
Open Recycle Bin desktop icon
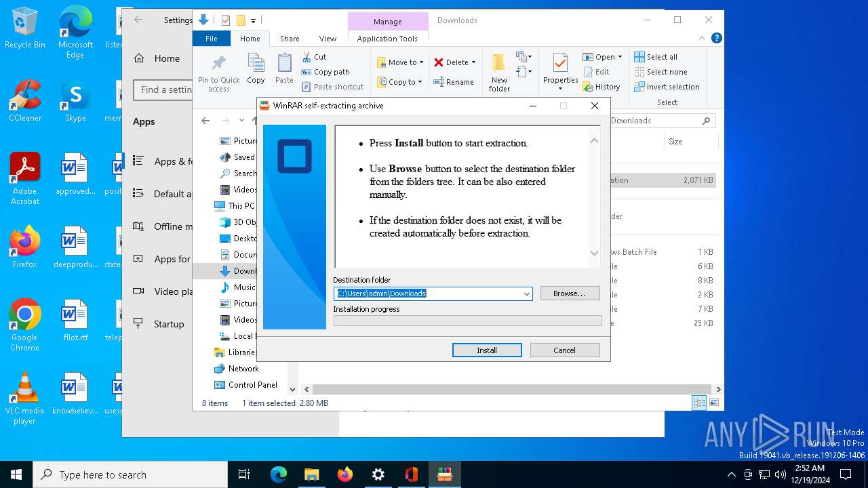click(x=25, y=28)
